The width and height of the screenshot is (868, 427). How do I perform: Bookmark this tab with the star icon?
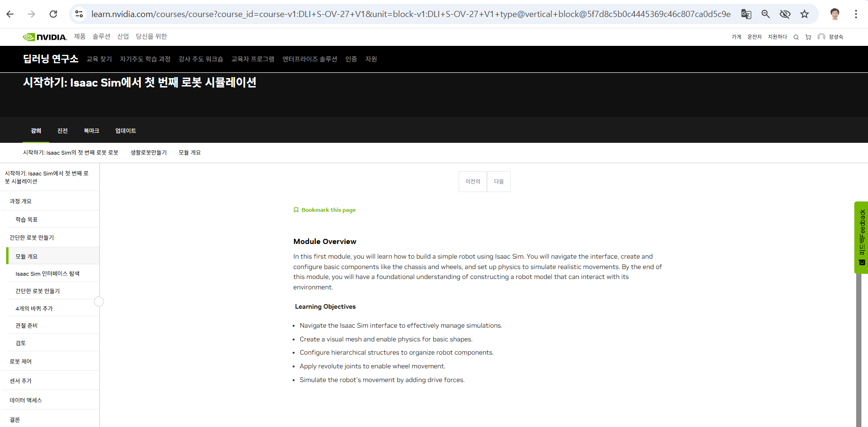pyautogui.click(x=805, y=14)
